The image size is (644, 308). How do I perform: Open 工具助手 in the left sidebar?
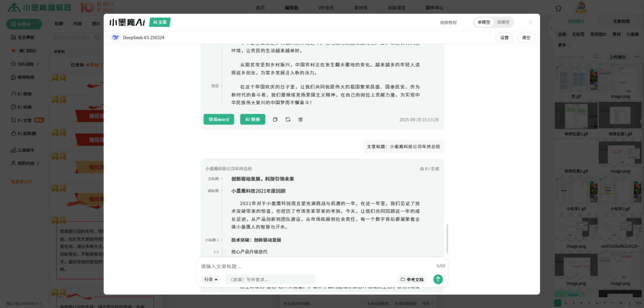click(24, 150)
